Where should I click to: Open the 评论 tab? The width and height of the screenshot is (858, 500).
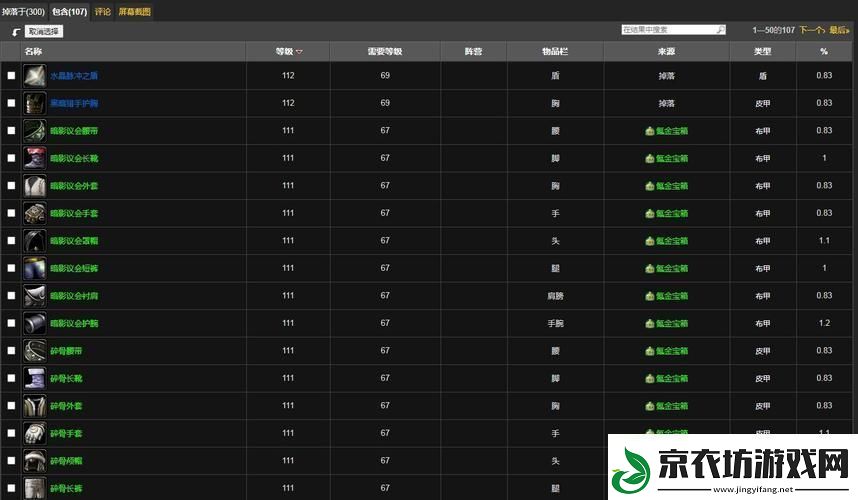pos(103,11)
